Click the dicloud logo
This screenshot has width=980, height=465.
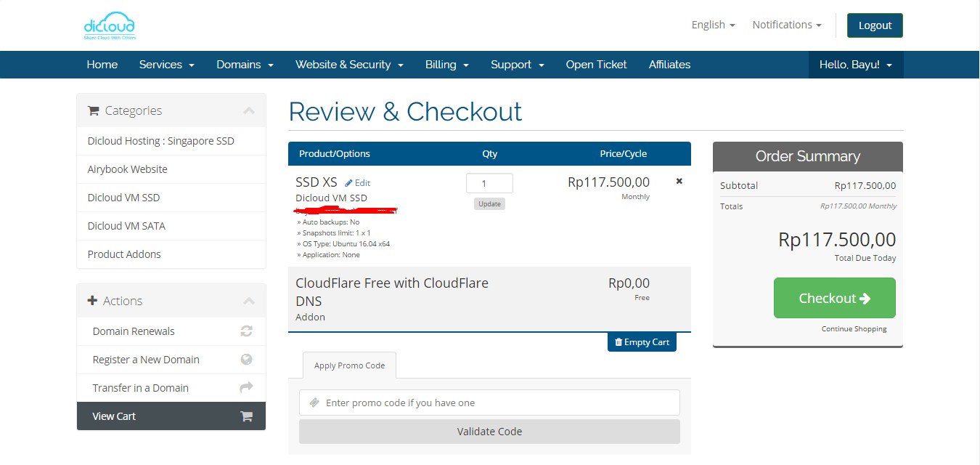click(110, 25)
